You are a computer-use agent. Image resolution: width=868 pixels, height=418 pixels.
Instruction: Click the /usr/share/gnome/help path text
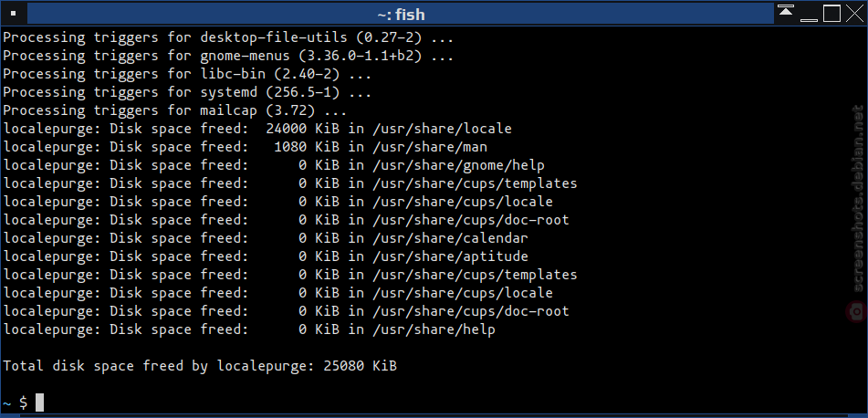[x=459, y=165]
